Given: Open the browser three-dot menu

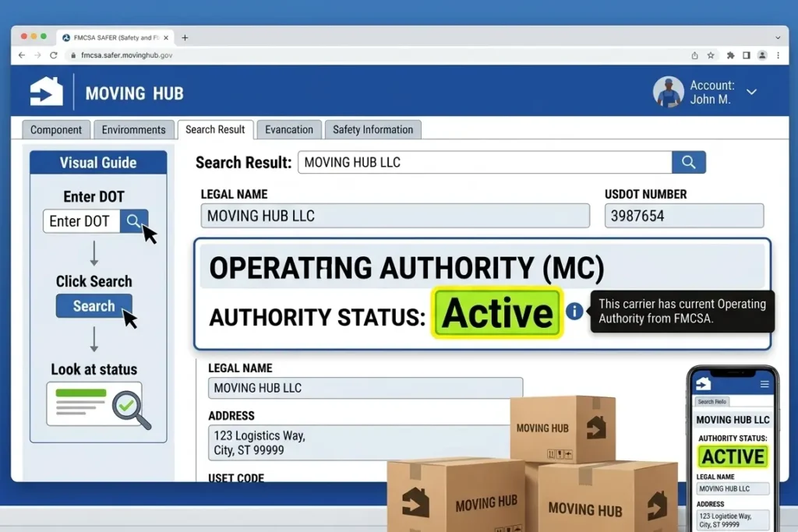Looking at the screenshot, I should (778, 55).
